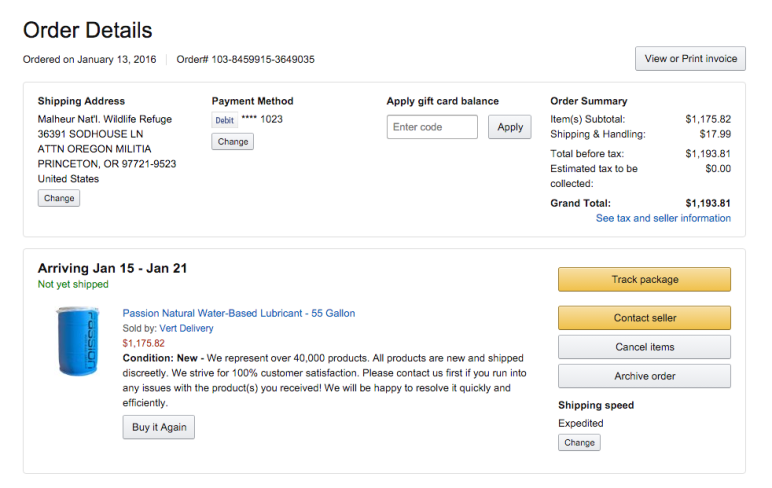Viewport: 772px width, 488px height.
Task: Open the blue lubricant drum product thumbnail
Action: point(78,341)
